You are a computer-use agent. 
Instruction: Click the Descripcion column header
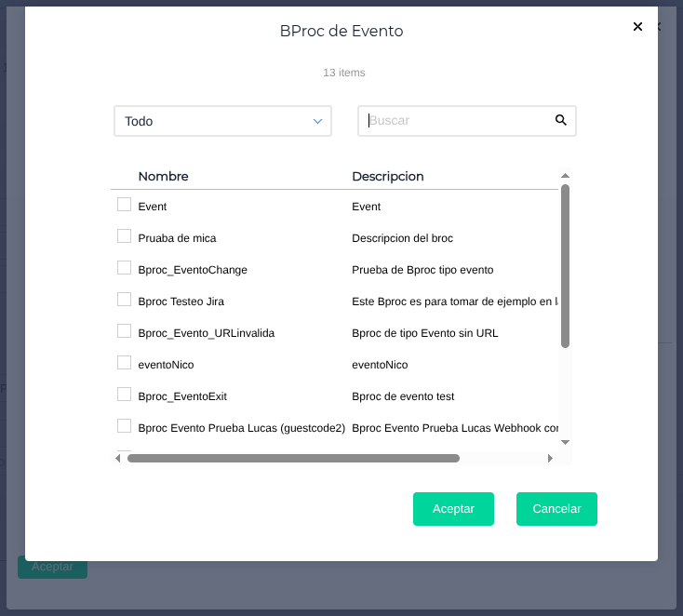(388, 177)
